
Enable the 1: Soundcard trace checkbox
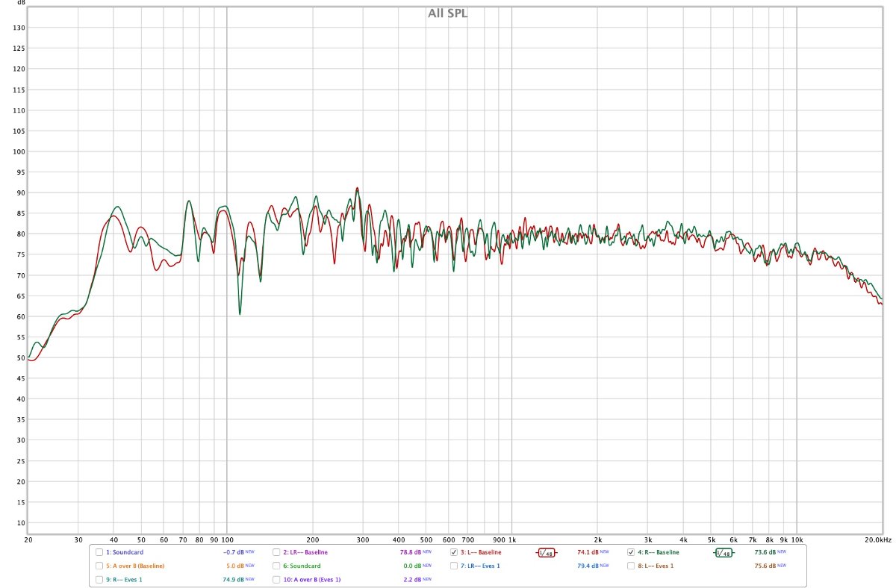tap(99, 553)
